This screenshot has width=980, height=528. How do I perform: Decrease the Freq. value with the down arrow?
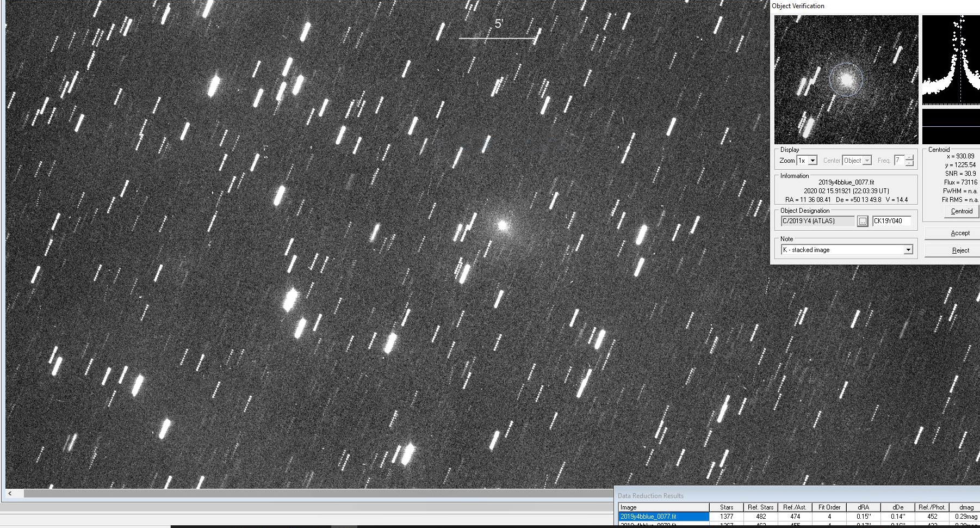(909, 163)
